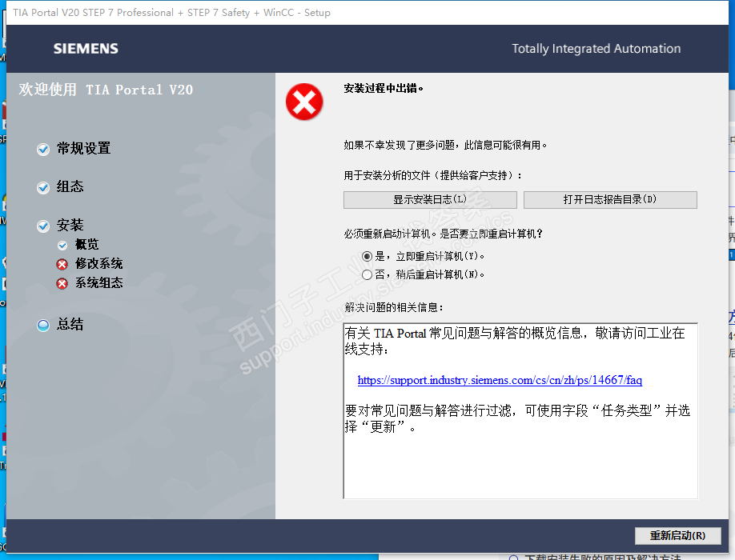Click checkmark icon beside 组态
The width and height of the screenshot is (735, 560).
pyautogui.click(x=43, y=188)
